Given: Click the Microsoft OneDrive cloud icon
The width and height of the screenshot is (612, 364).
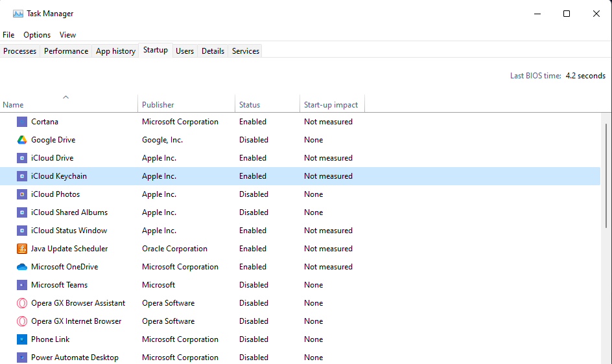Looking at the screenshot, I should (22, 267).
